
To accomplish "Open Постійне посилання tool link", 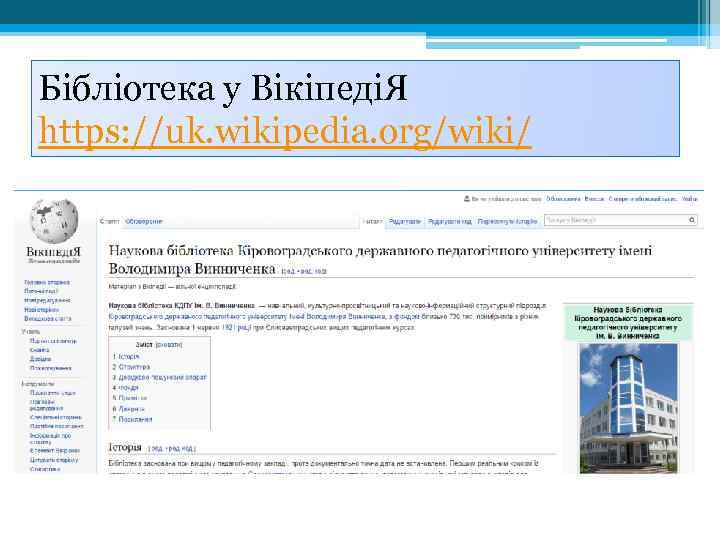I will (x=56, y=426).
